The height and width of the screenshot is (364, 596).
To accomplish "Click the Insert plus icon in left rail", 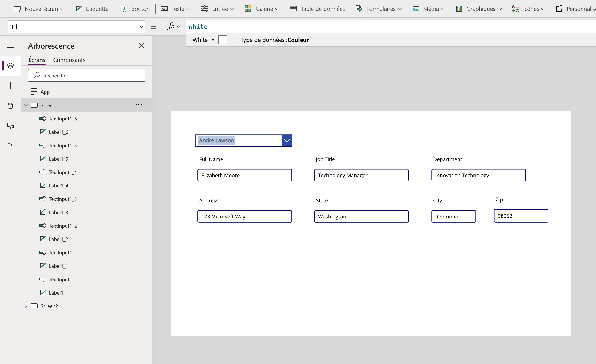I will (10, 86).
